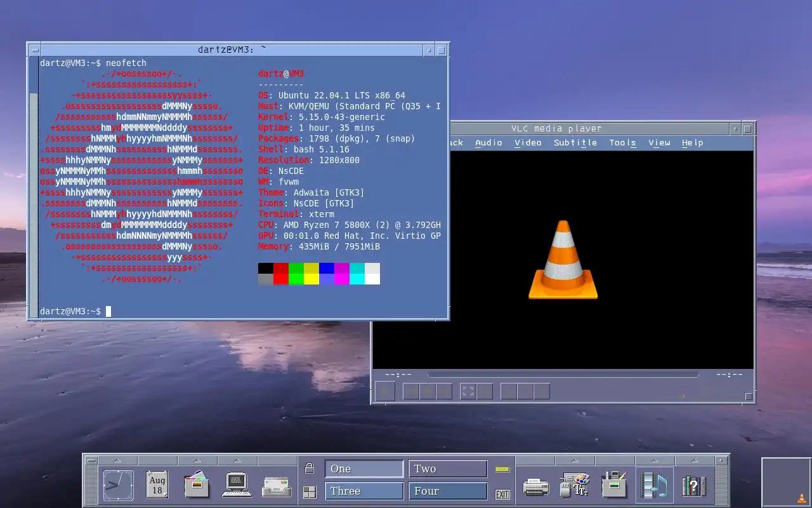
Task: Click the VLC remaining time label
Action: point(729,375)
